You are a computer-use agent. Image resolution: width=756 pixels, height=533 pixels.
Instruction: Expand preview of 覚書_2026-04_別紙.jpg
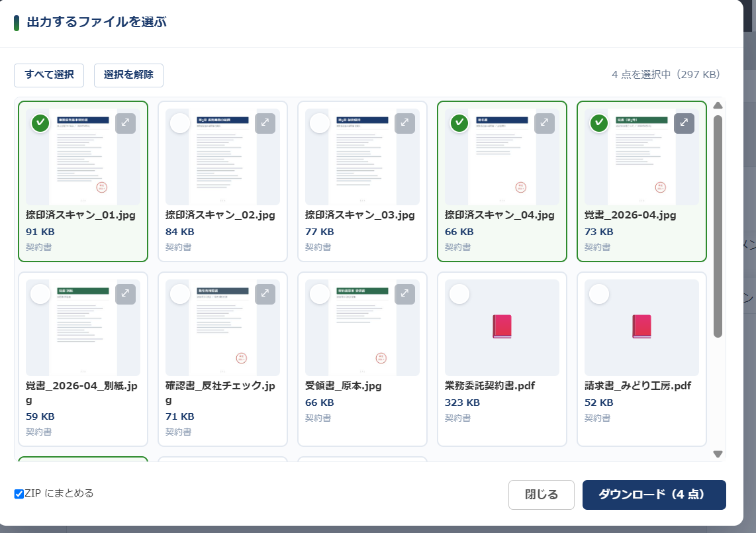pyautogui.click(x=125, y=294)
